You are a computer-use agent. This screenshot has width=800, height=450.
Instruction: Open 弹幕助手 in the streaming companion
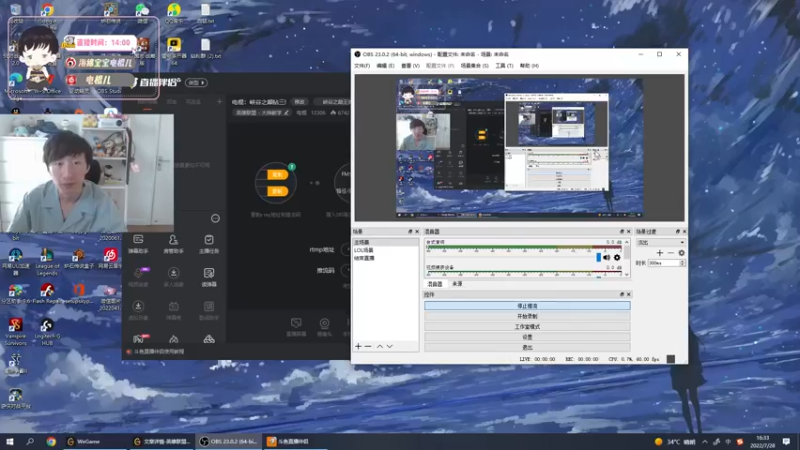click(x=138, y=244)
